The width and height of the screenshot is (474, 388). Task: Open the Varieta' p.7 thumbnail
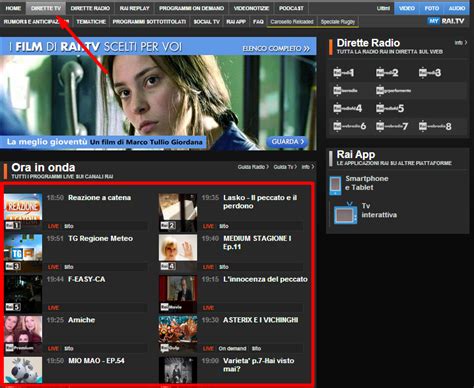pos(178,370)
